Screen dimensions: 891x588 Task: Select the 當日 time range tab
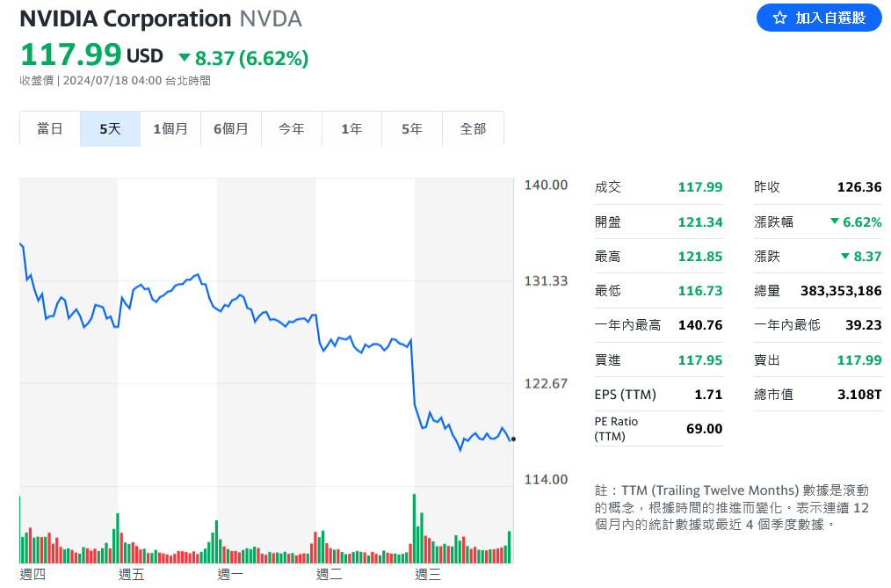coord(50,129)
